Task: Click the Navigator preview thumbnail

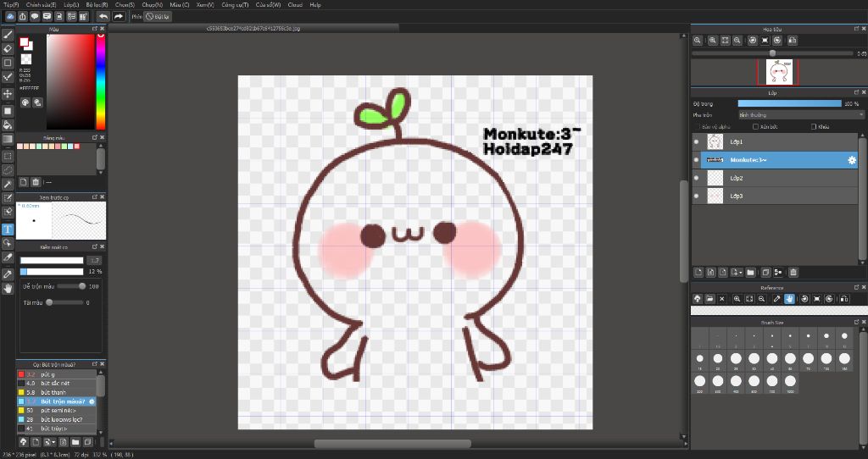Action: pyautogui.click(x=779, y=72)
